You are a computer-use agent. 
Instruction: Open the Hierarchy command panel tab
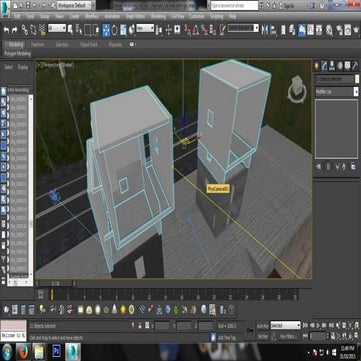[x=332, y=66]
